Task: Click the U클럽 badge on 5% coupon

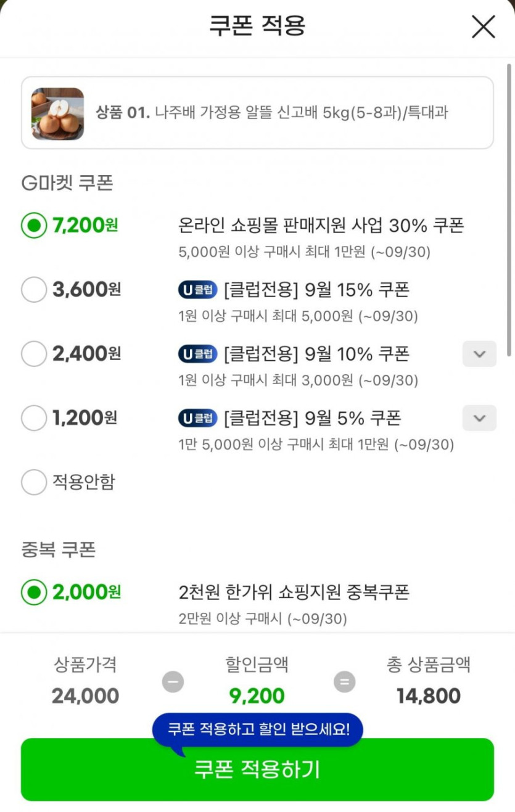Action: [x=197, y=418]
